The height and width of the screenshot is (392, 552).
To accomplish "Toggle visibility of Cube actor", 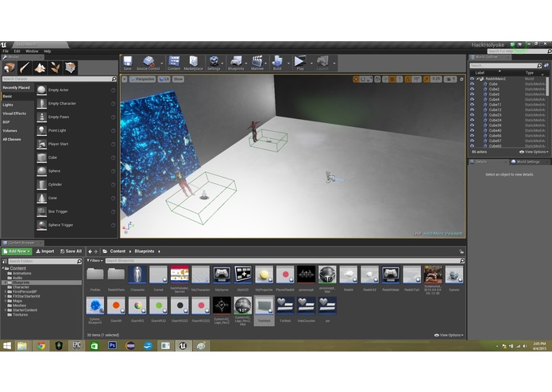I will click(x=472, y=84).
